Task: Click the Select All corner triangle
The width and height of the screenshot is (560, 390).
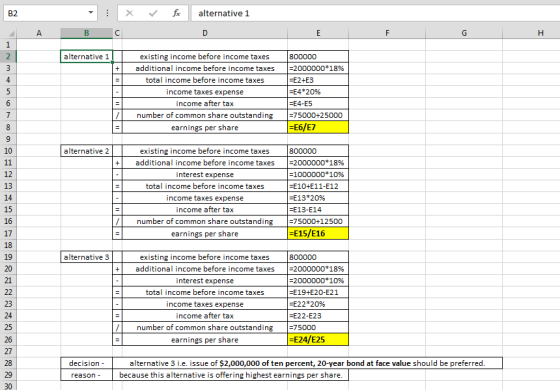Action: click(11, 34)
